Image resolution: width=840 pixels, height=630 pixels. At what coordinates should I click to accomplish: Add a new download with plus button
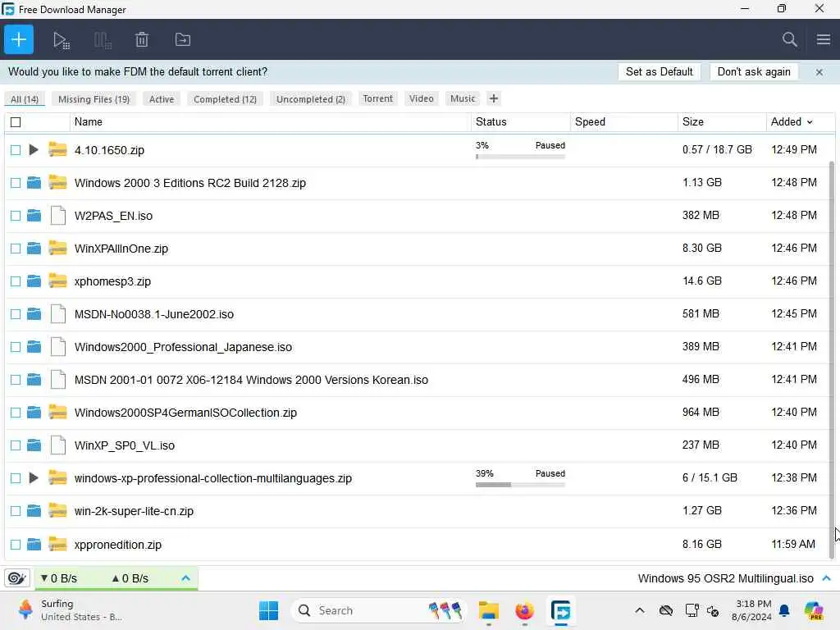pos(19,39)
